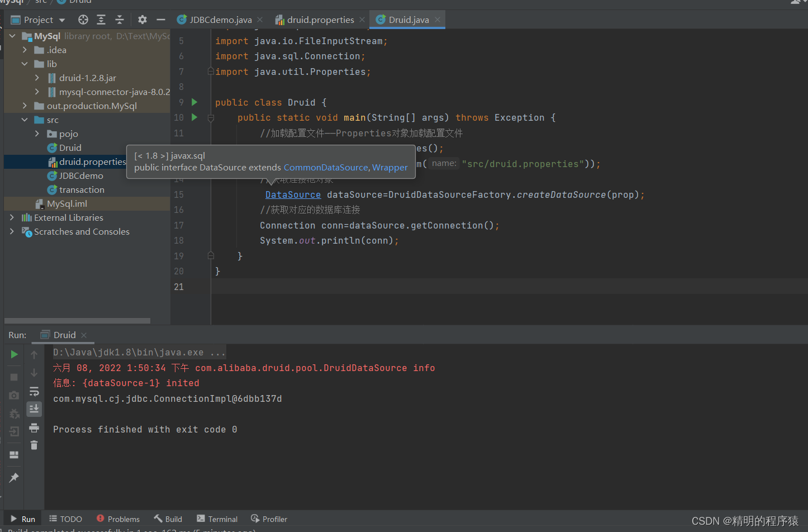Image resolution: width=808 pixels, height=532 pixels.
Task: Collapse the src folder
Action: (x=25, y=120)
